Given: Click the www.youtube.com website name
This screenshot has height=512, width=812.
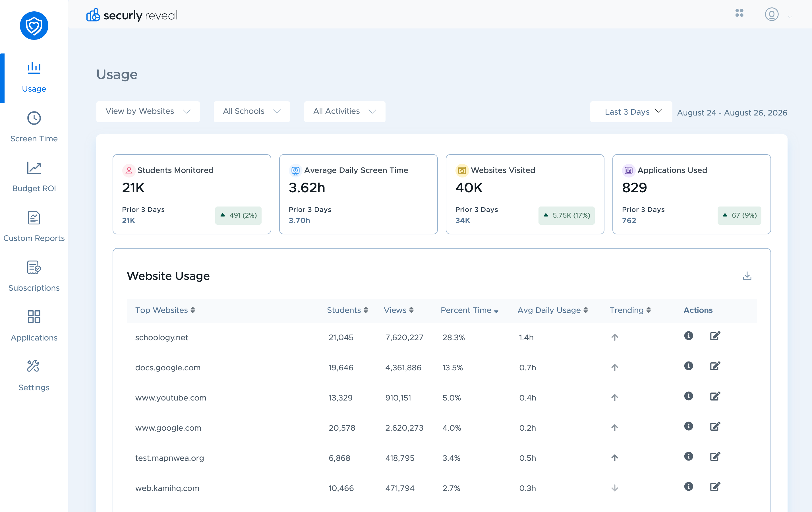Looking at the screenshot, I should tap(171, 398).
